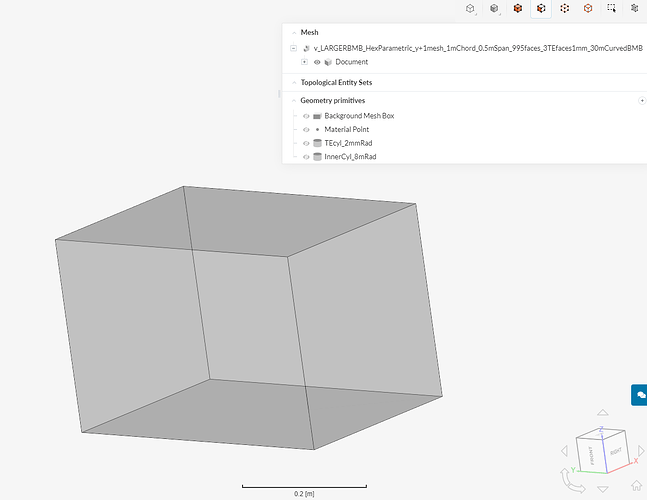Activate volume selection mode
Image resolution: width=647 pixels, height=500 pixels.
point(517,9)
